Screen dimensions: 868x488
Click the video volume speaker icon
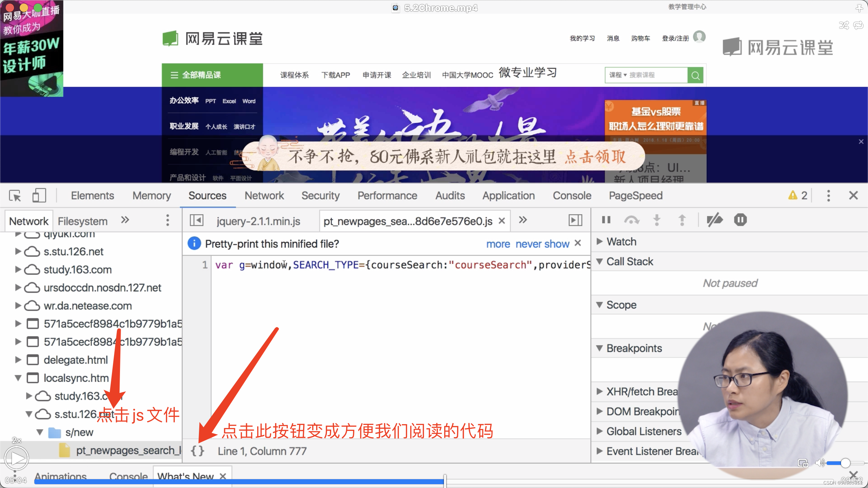(x=820, y=463)
